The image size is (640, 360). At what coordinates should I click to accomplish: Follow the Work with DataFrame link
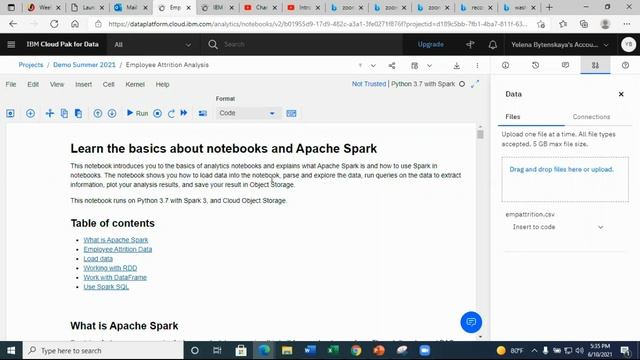click(x=115, y=278)
